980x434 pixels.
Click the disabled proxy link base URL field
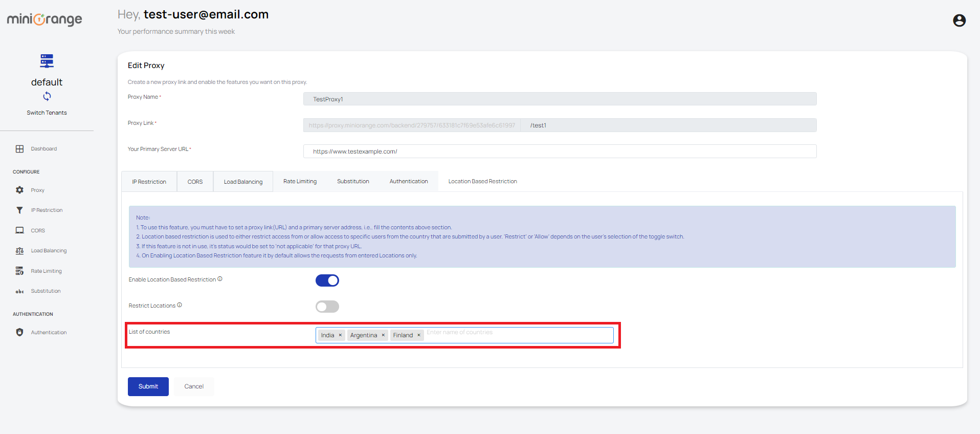click(x=412, y=125)
